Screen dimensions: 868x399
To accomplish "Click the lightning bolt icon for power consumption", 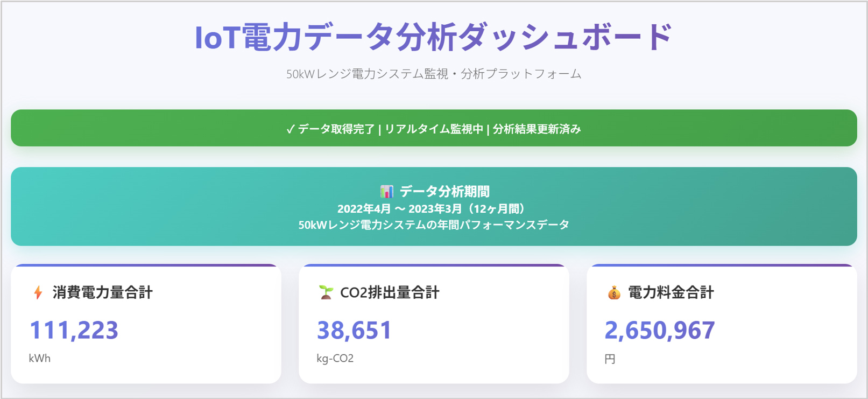I will tap(38, 292).
